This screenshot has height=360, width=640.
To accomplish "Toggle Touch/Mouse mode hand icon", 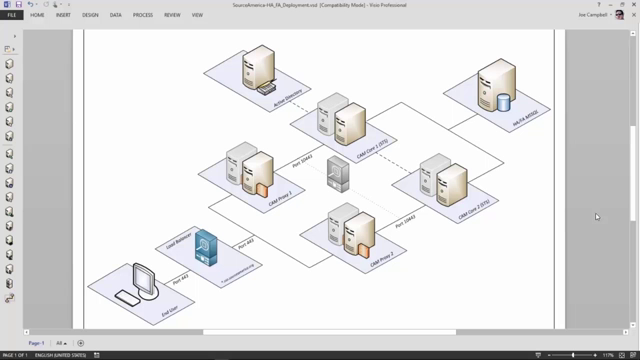I will [55, 4].
